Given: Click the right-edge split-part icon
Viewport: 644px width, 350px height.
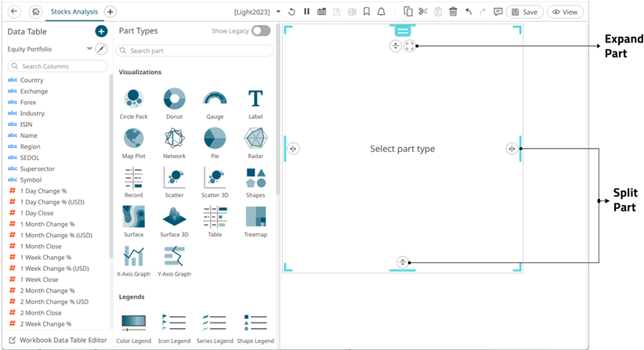Looking at the screenshot, I should click(x=512, y=149).
